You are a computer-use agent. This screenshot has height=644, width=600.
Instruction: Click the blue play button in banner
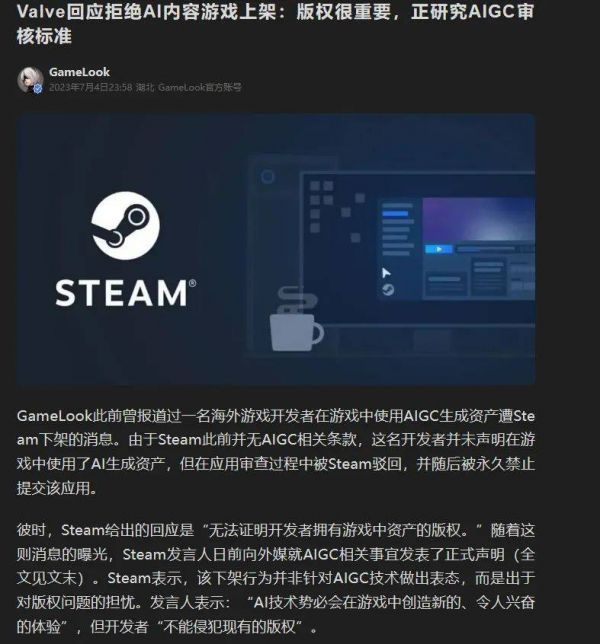click(439, 249)
